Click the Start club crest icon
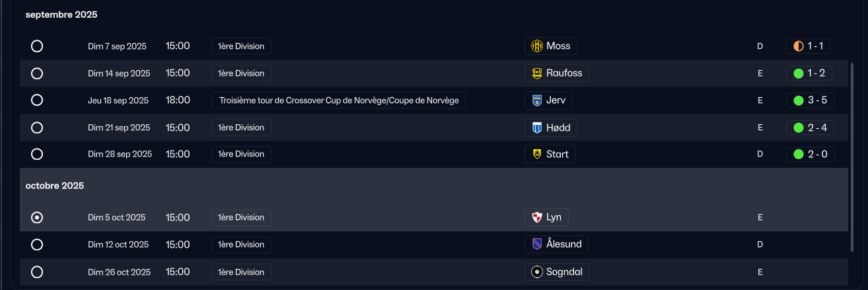Screen dimensions: 868x290 point(538,155)
